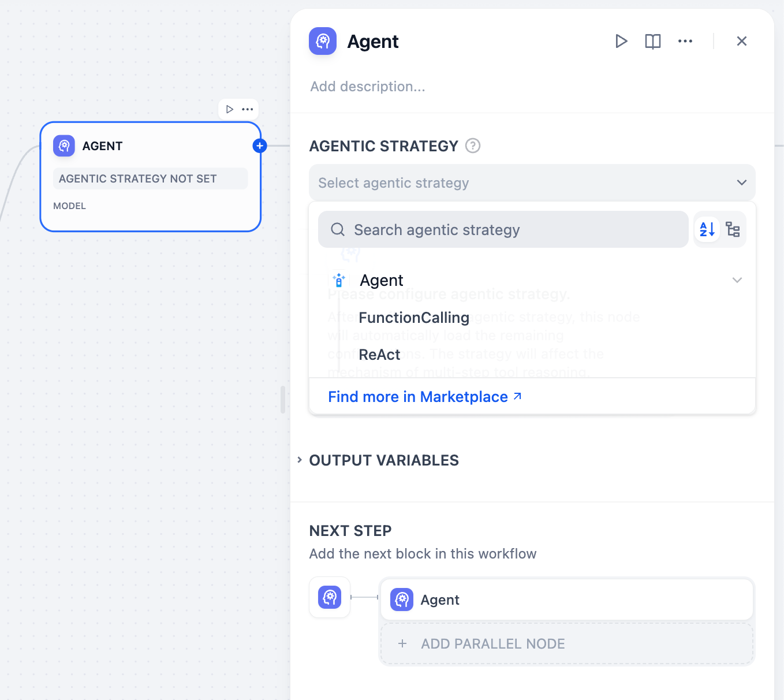Choose the FunctionCalling strategy
The height and width of the screenshot is (700, 784).
[x=413, y=318]
